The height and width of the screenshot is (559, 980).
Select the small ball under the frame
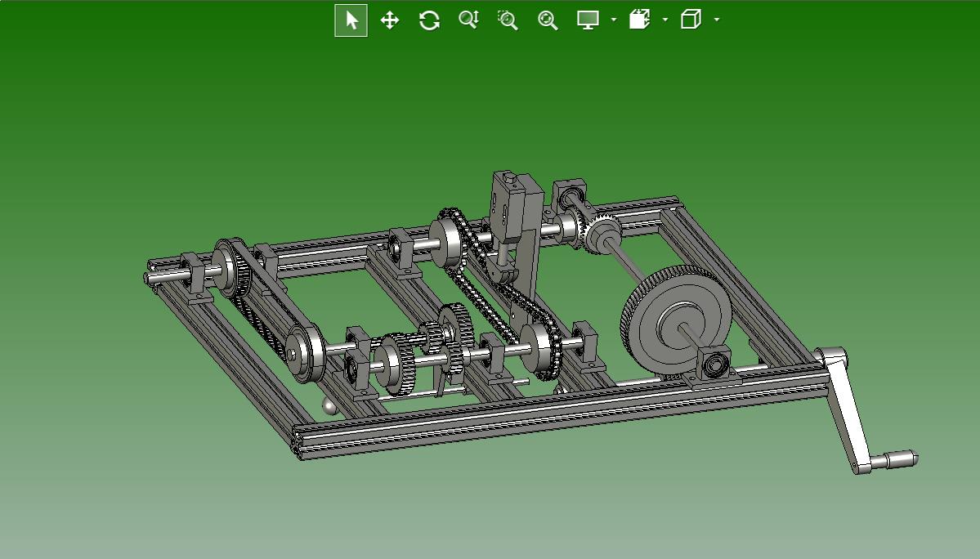pyautogui.click(x=329, y=407)
